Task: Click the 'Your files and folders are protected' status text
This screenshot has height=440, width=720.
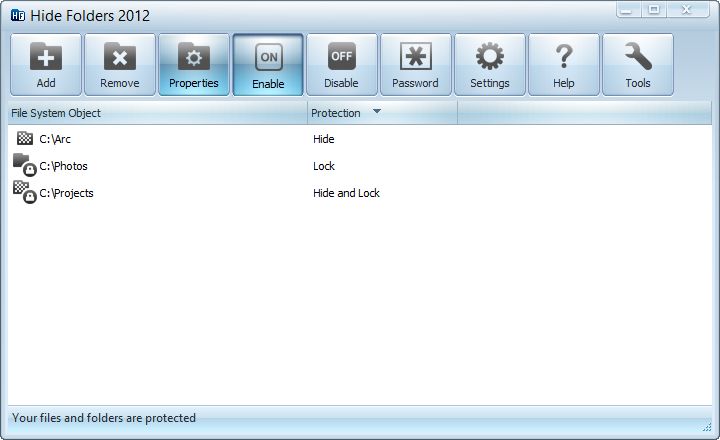Action: click(104, 418)
